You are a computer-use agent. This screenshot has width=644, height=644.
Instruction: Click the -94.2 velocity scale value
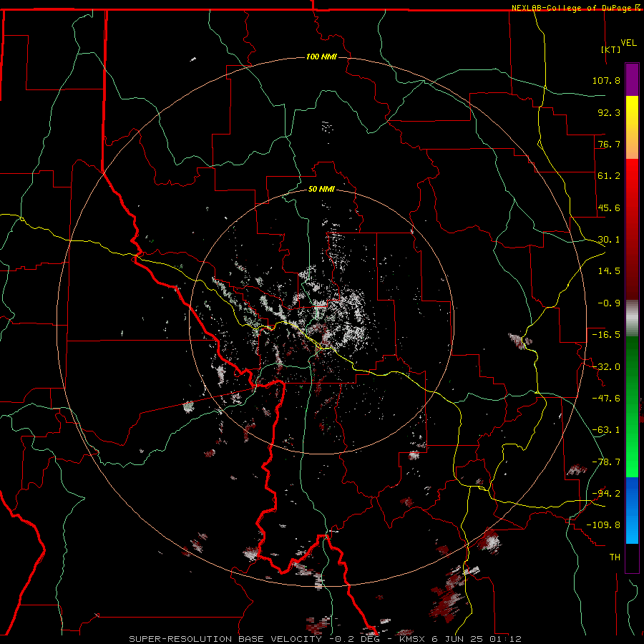[606, 494]
